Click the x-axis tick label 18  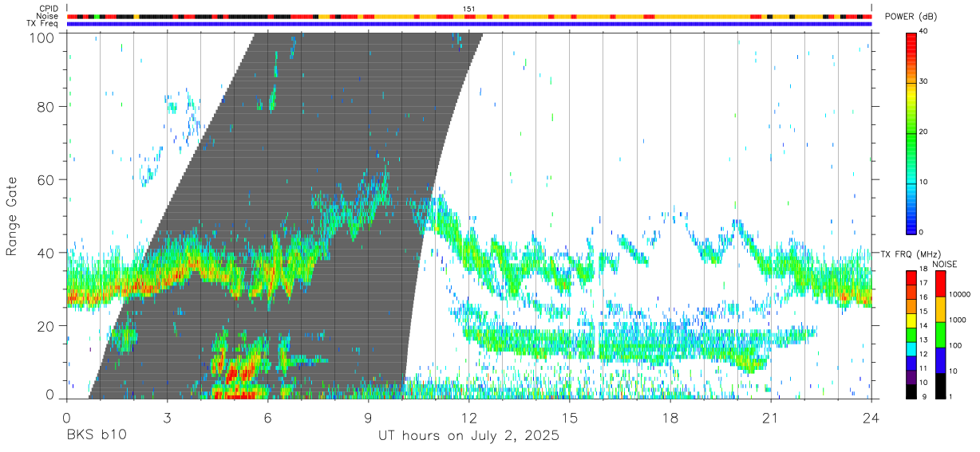click(x=670, y=417)
